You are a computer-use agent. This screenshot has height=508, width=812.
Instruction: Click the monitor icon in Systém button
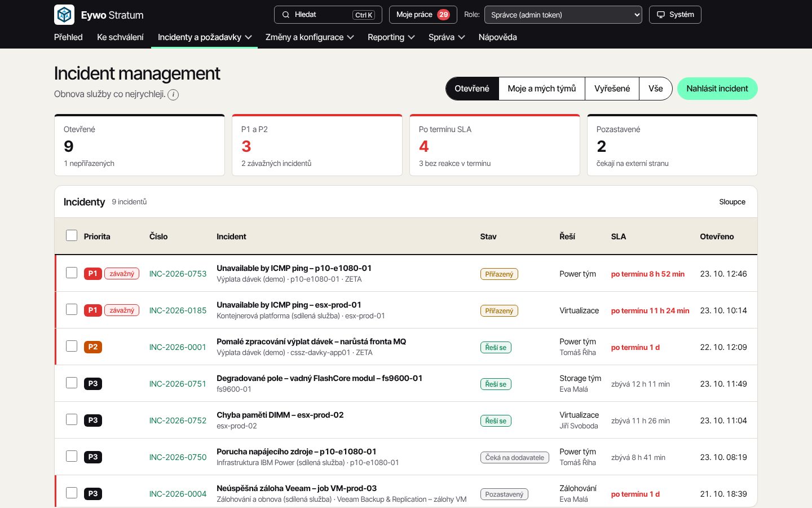point(660,15)
